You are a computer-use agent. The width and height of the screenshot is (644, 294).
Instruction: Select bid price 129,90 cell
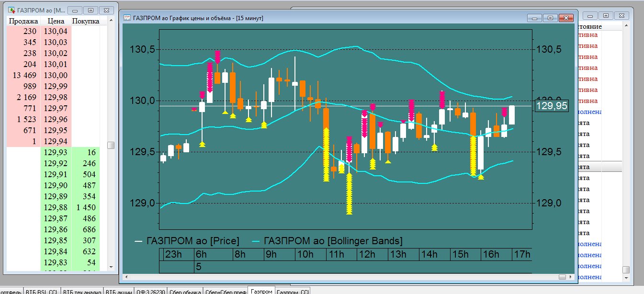click(56, 185)
